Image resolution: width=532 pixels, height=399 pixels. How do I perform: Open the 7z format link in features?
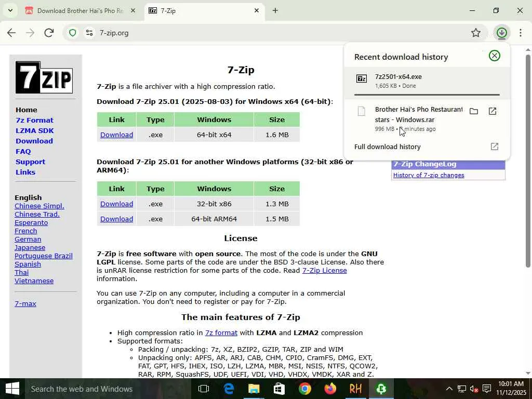221,333
